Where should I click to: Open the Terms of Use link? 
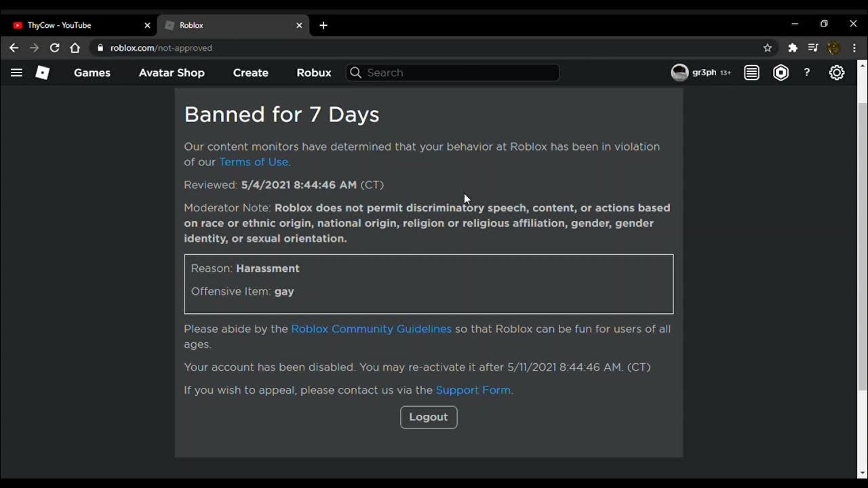coord(254,162)
